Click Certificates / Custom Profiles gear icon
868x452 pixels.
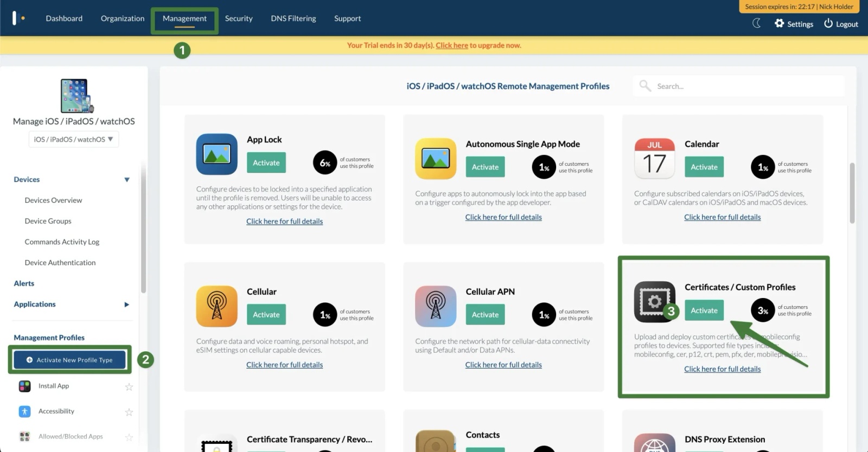655,302
